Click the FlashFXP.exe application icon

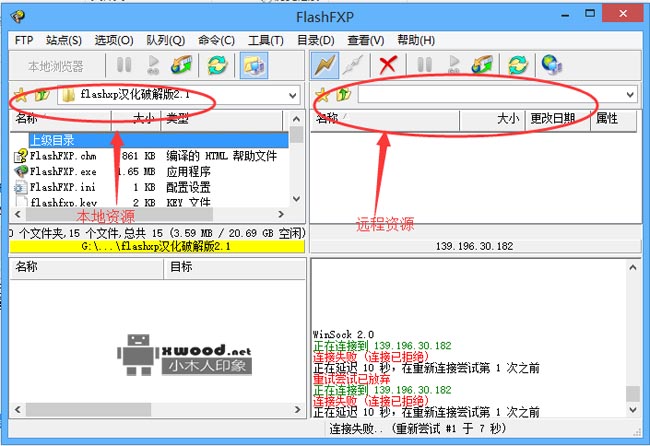click(21, 171)
